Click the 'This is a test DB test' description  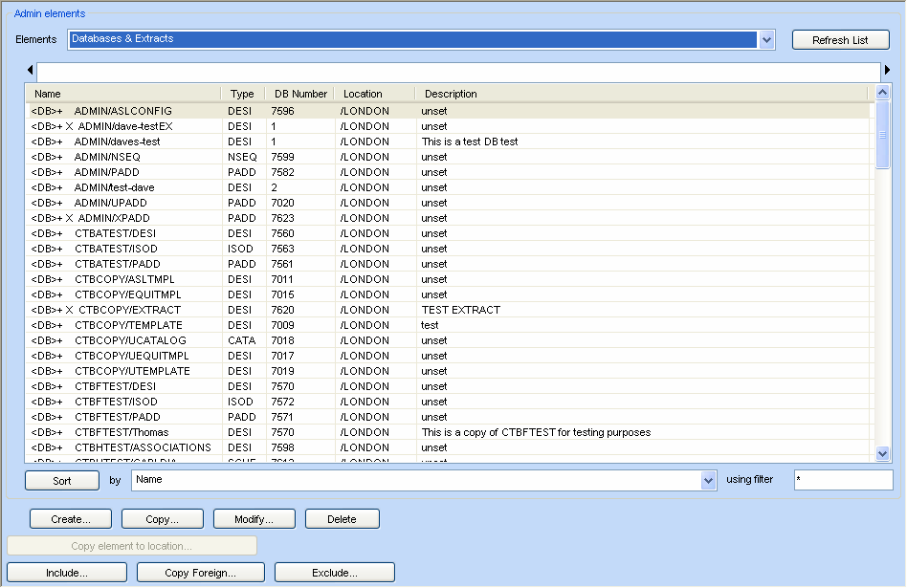(x=470, y=142)
